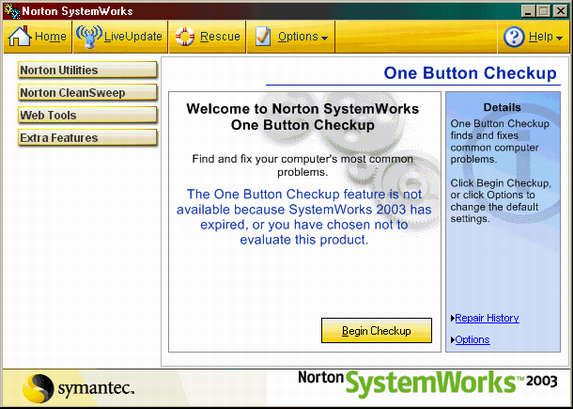Click the Begin Checkup button
The width and height of the screenshot is (573, 409).
point(376,330)
